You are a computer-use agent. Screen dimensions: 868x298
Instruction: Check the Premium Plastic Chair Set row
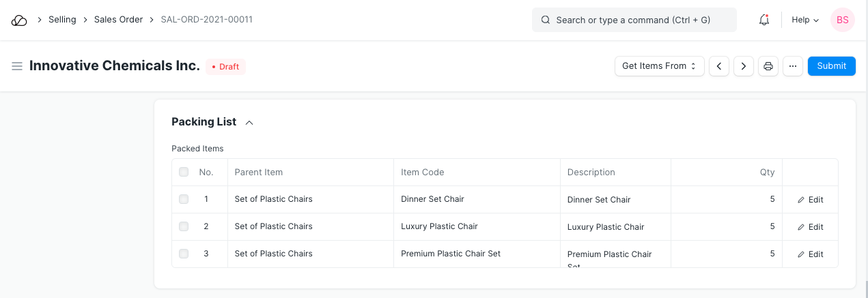184,254
